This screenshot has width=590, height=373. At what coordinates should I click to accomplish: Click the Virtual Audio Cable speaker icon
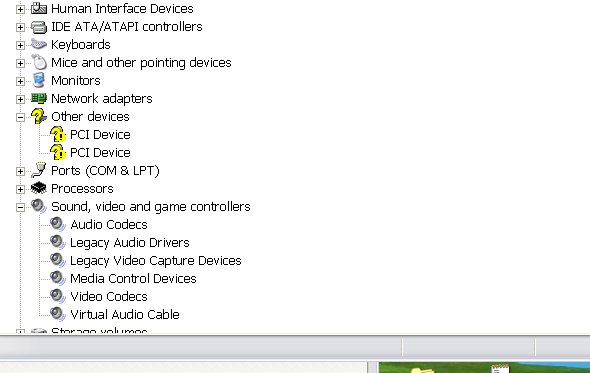[58, 314]
